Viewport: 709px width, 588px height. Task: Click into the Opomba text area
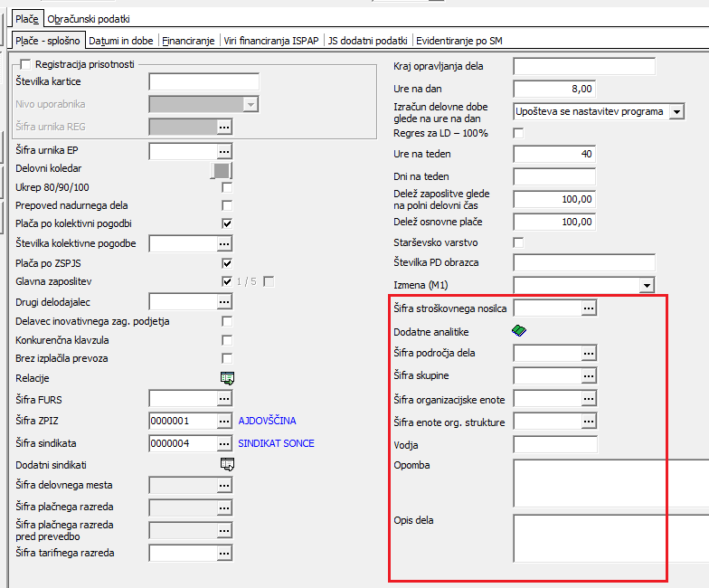point(611,483)
